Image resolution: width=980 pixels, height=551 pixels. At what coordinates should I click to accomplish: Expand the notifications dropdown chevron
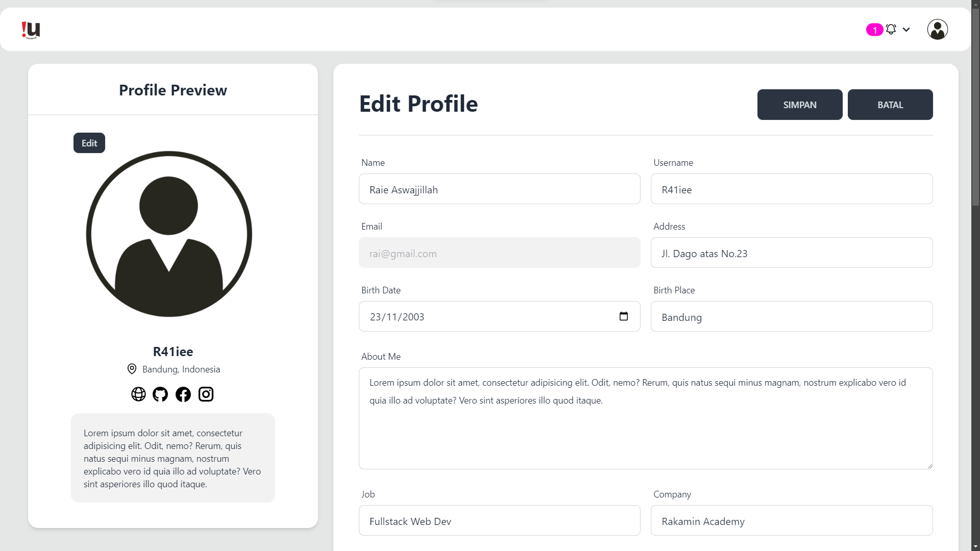pyautogui.click(x=906, y=30)
